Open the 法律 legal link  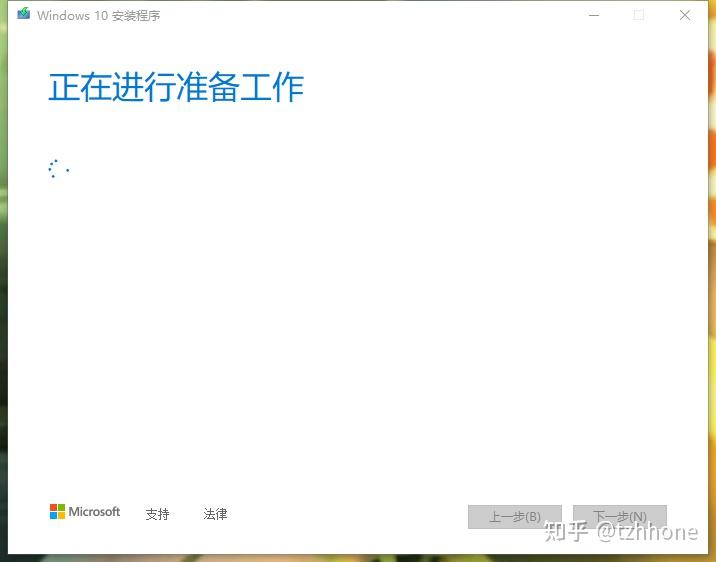click(216, 514)
